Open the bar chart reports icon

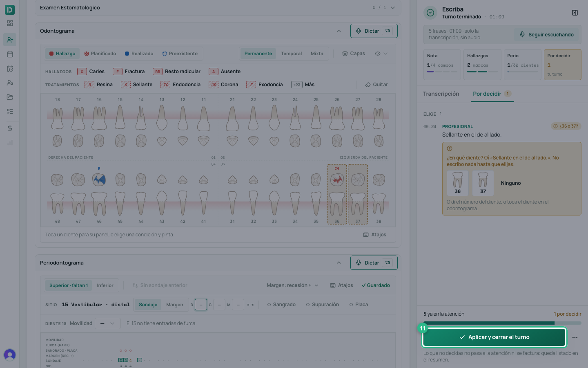click(10, 143)
